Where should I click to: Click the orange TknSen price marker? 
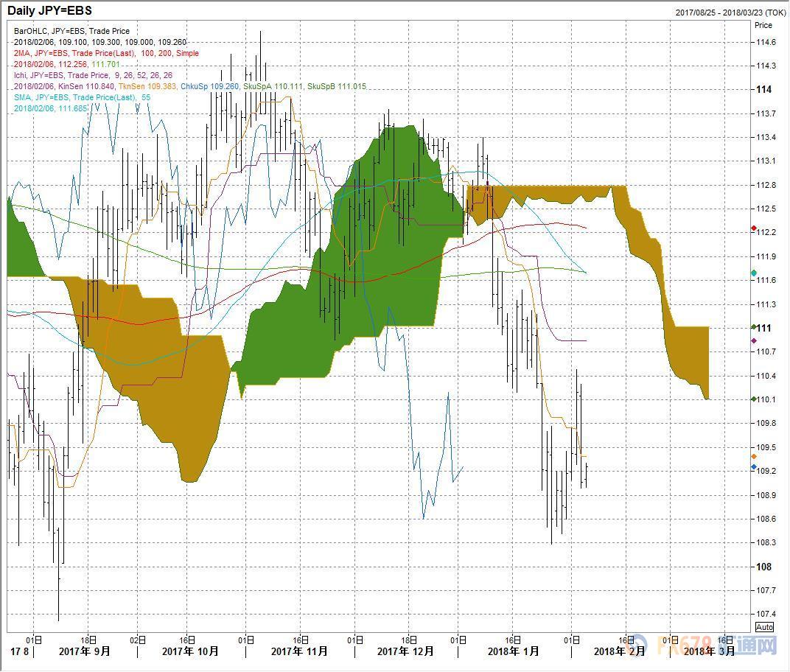(x=753, y=457)
